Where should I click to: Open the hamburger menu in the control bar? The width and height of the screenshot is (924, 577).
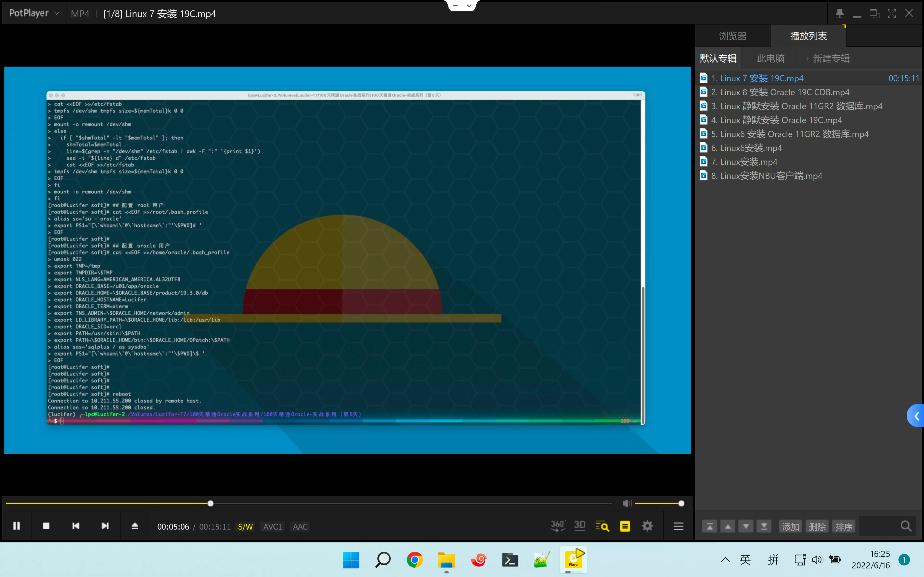point(678,526)
